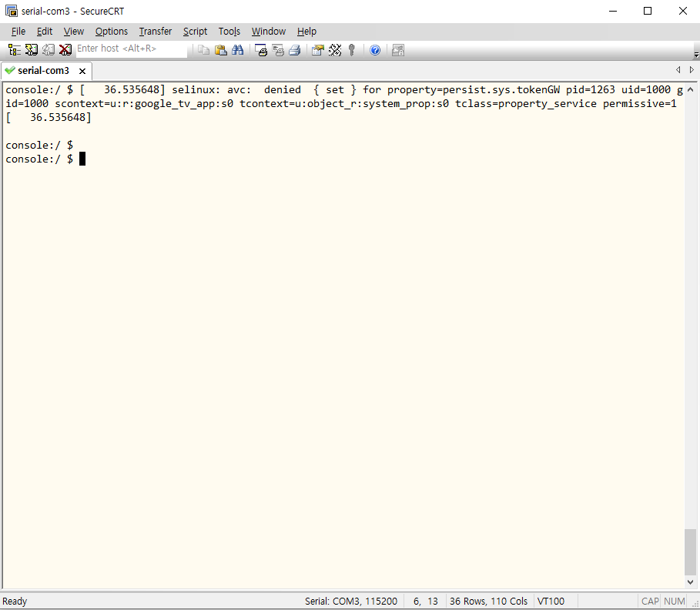Click the CAP indicator in status bar

(650, 601)
